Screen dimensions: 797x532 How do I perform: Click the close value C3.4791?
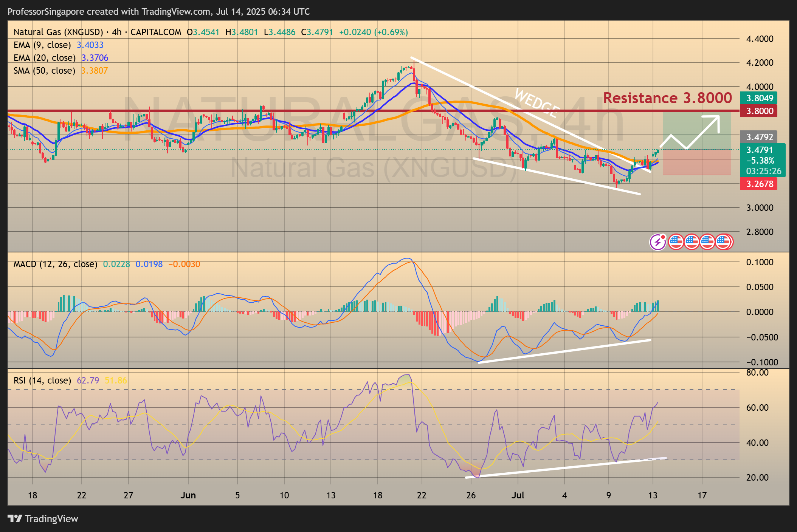coord(317,32)
